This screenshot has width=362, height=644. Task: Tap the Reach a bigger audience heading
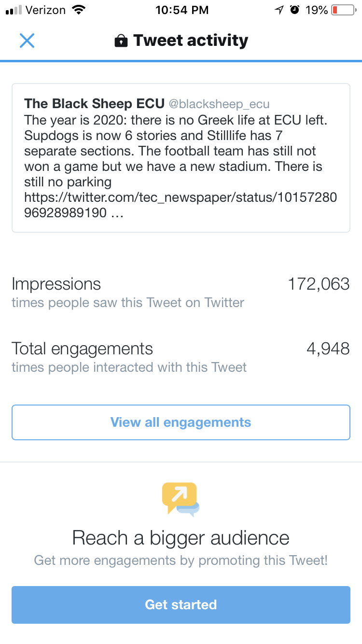181,538
